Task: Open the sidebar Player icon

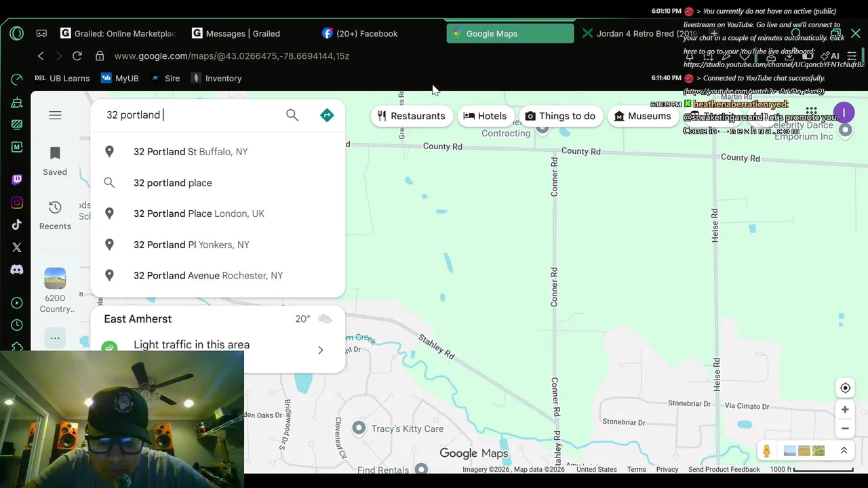Action: pyautogui.click(x=17, y=303)
